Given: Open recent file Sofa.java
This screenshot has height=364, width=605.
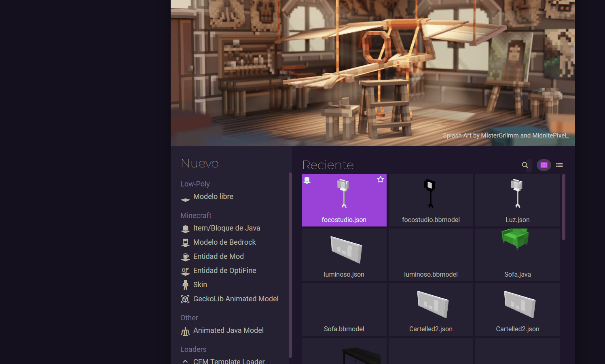Looking at the screenshot, I should click(518, 255).
